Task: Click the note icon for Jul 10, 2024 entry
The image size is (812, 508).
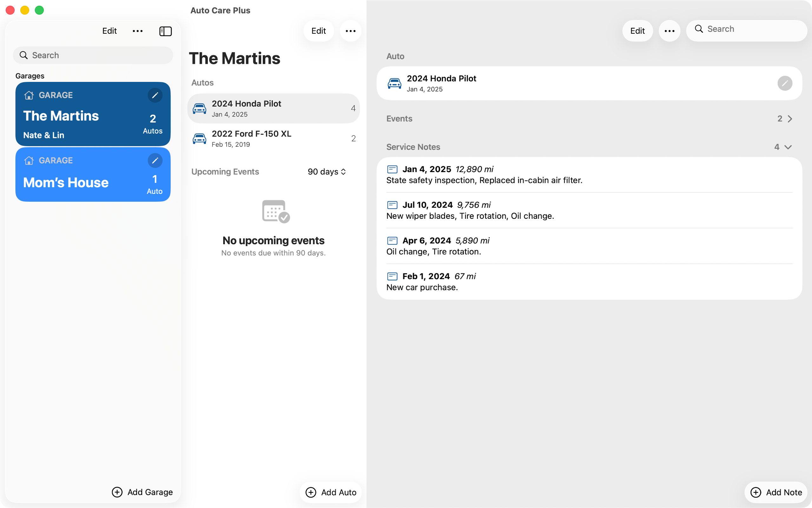Action: pos(392,205)
